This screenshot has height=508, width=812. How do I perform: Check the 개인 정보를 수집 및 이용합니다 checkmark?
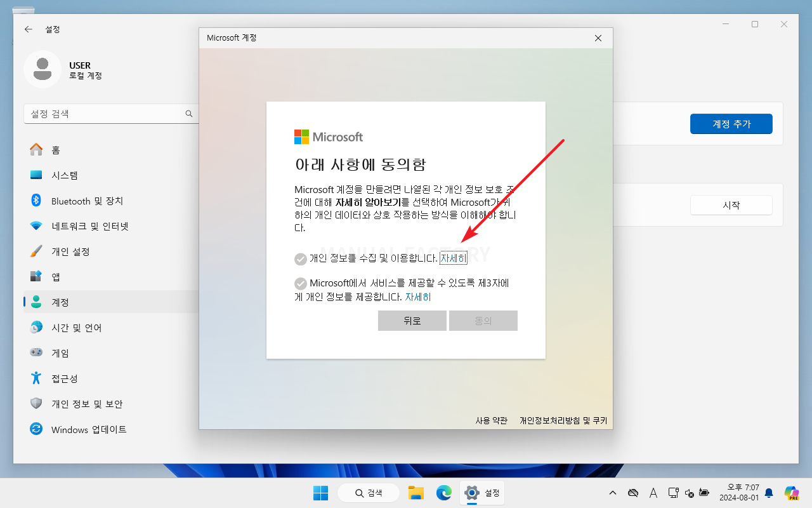tap(301, 259)
